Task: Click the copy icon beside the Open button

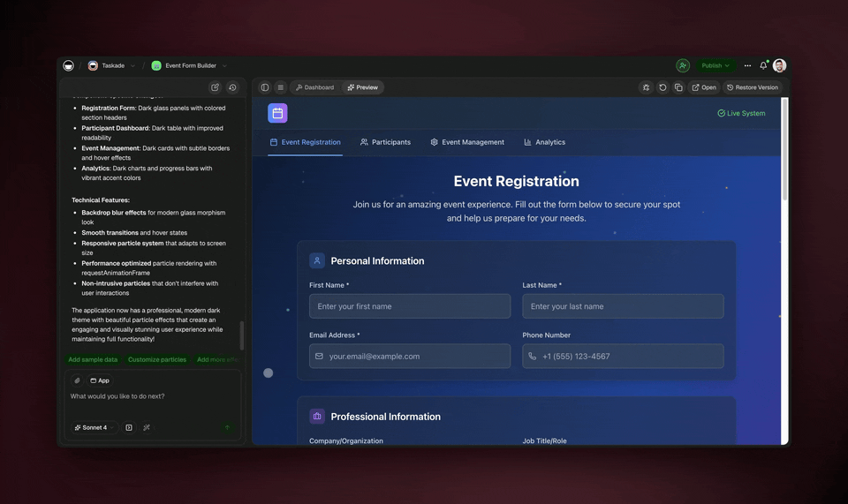Action: [678, 87]
